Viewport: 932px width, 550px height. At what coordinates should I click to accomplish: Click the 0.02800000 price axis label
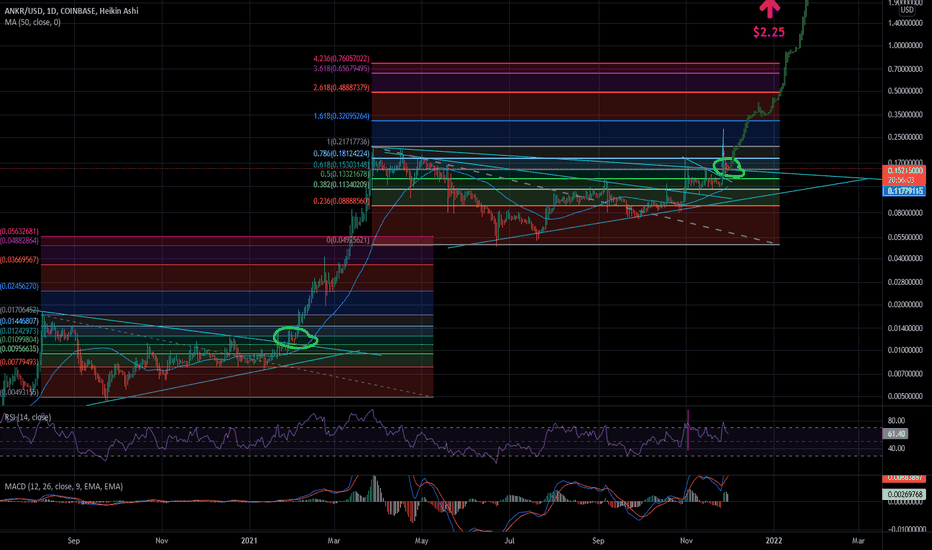coord(905,282)
